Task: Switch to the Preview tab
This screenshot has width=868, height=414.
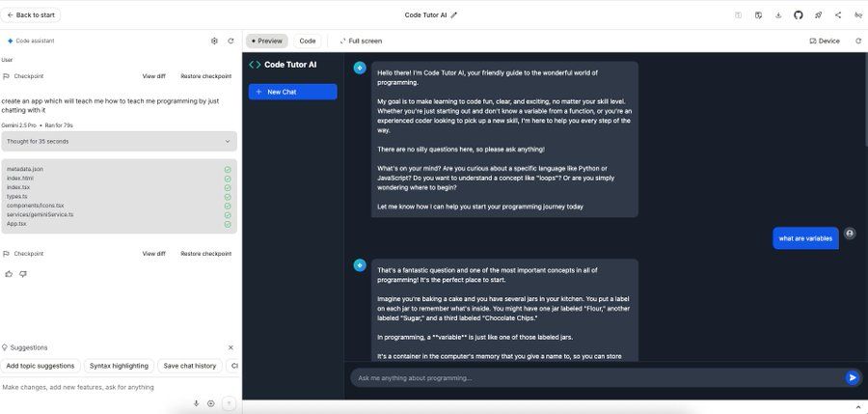Action: point(266,41)
